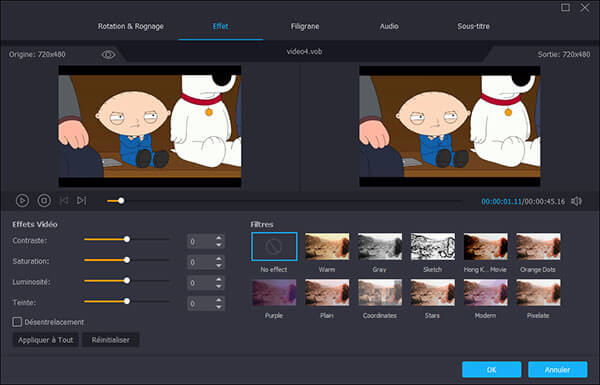Screen dimensions: 600x385
Task: Jump to previous frame button
Action: (64, 201)
